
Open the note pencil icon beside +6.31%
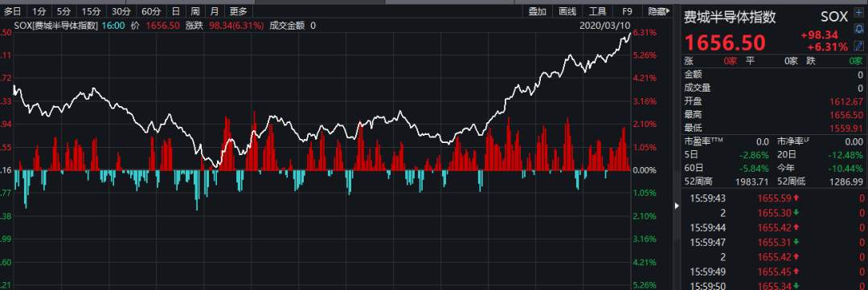coord(859,47)
